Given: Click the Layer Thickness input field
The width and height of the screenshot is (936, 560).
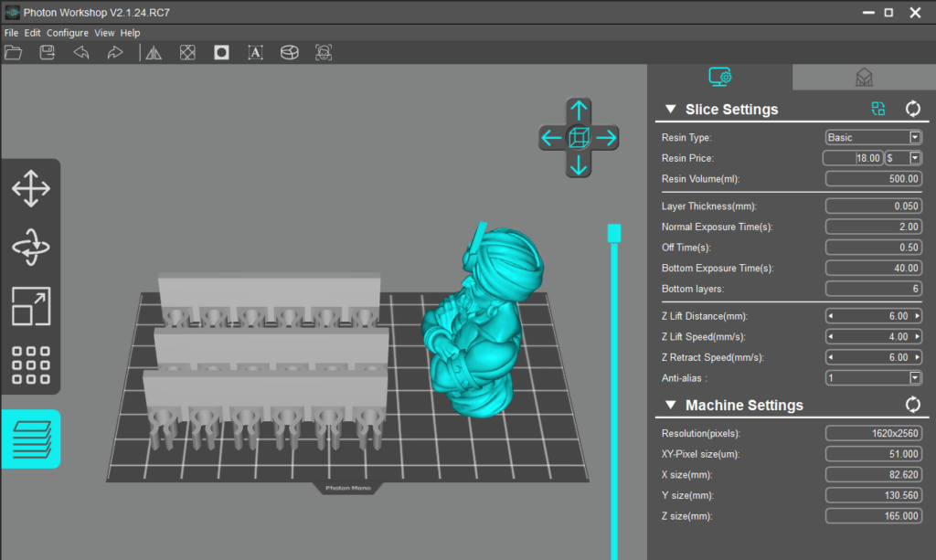Looking at the screenshot, I should coord(873,206).
